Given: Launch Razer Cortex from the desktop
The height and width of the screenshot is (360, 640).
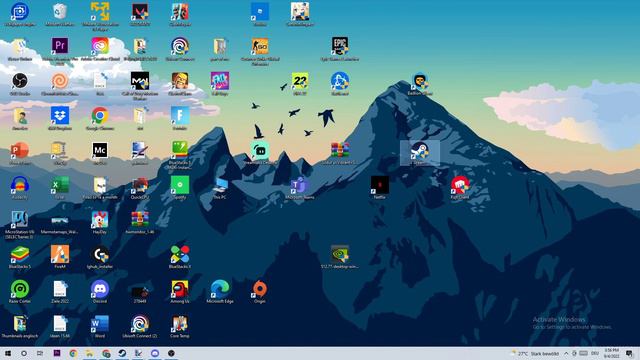Looking at the screenshot, I should coord(20,289).
